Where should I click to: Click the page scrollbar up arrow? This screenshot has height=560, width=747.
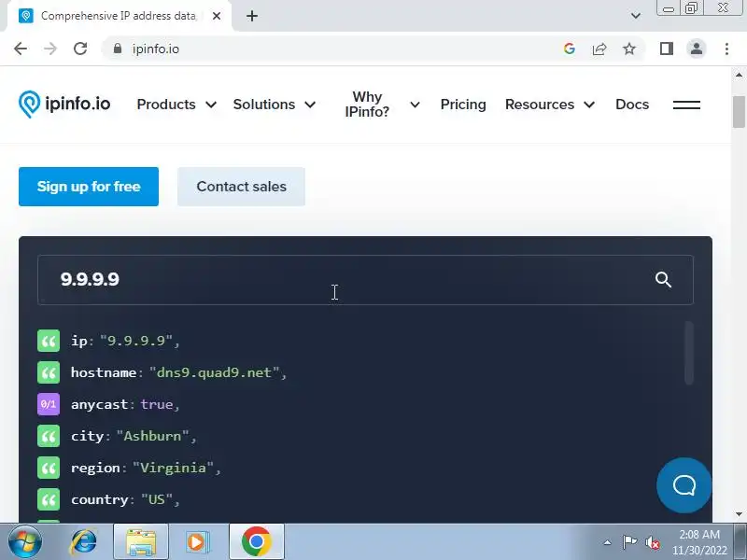click(739, 75)
